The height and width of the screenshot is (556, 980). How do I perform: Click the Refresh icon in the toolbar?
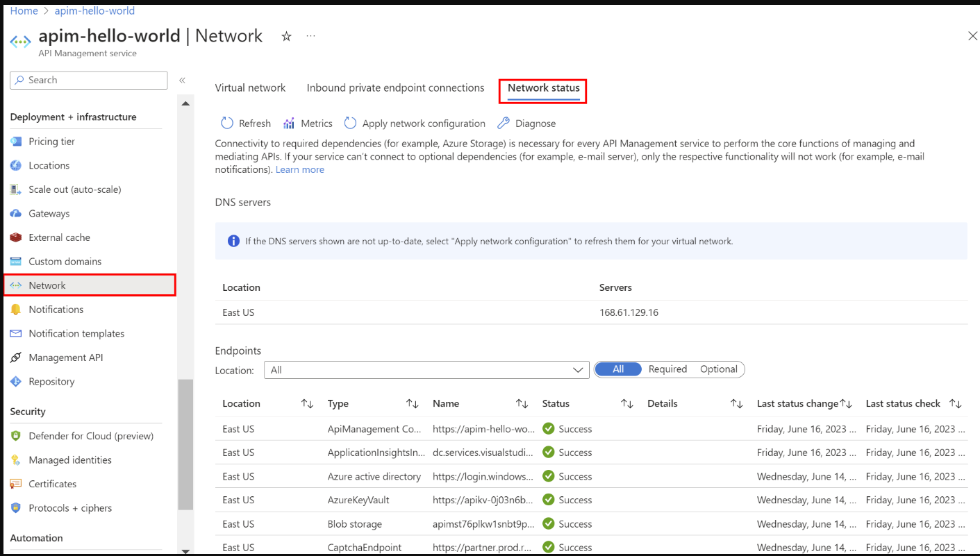coord(226,123)
